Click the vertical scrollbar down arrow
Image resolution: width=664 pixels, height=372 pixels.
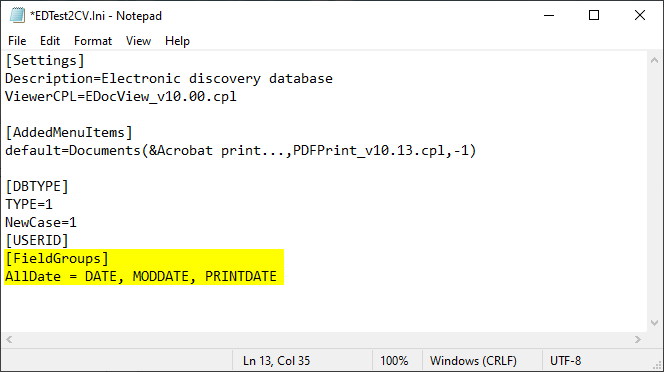654,323
